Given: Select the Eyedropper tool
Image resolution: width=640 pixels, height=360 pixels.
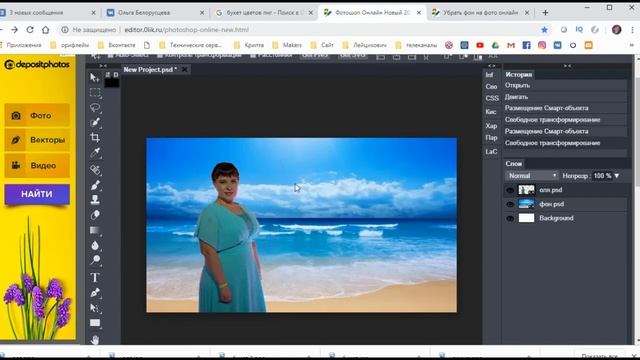Looking at the screenshot, I should tap(95, 153).
